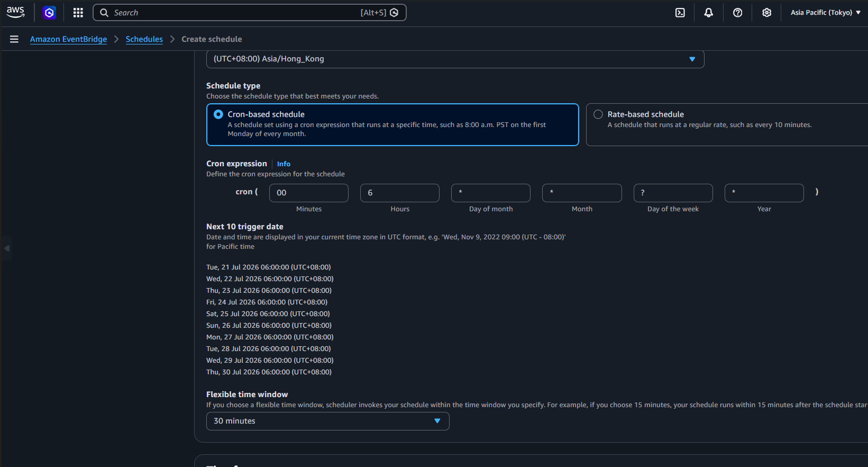Go to Schedules breadcrumb link

(x=144, y=39)
